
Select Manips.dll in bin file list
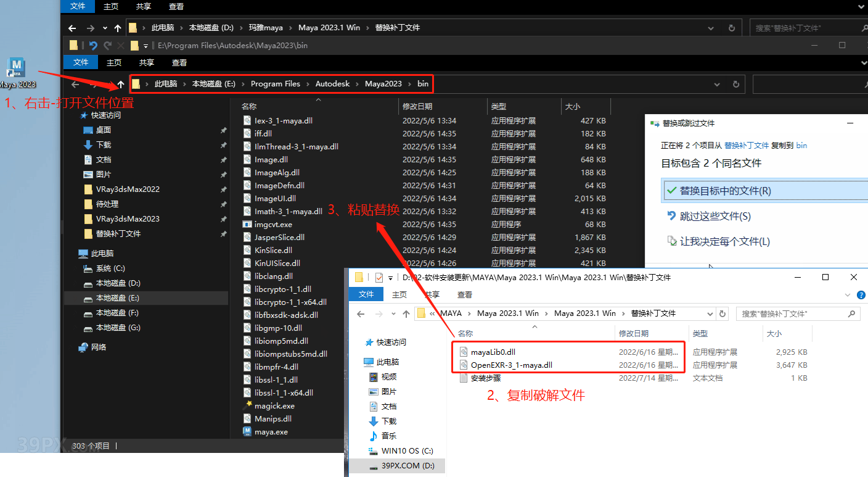tap(425, 419)
